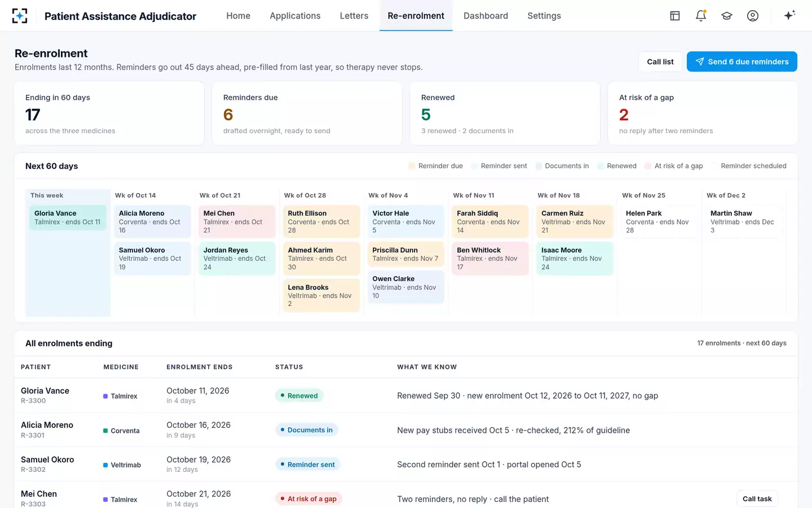Image resolution: width=812 pixels, height=508 pixels.
Task: Open the Call task button in Mei Chen's row
Action: point(757,499)
